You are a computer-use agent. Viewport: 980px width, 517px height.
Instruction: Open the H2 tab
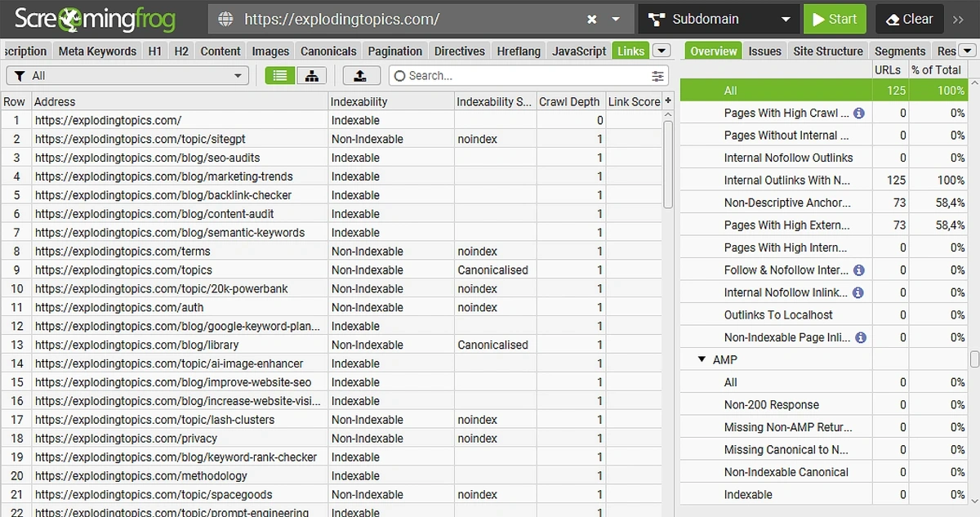pos(181,51)
